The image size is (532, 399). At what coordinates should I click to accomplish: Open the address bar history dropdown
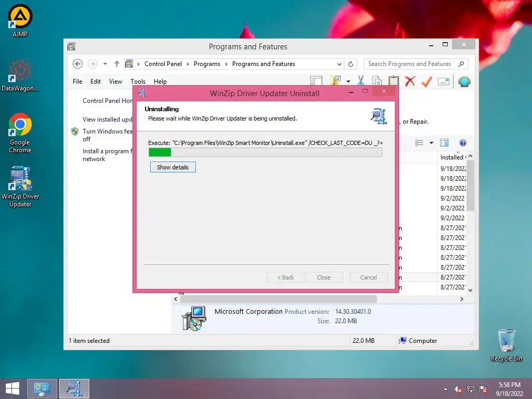coord(339,64)
